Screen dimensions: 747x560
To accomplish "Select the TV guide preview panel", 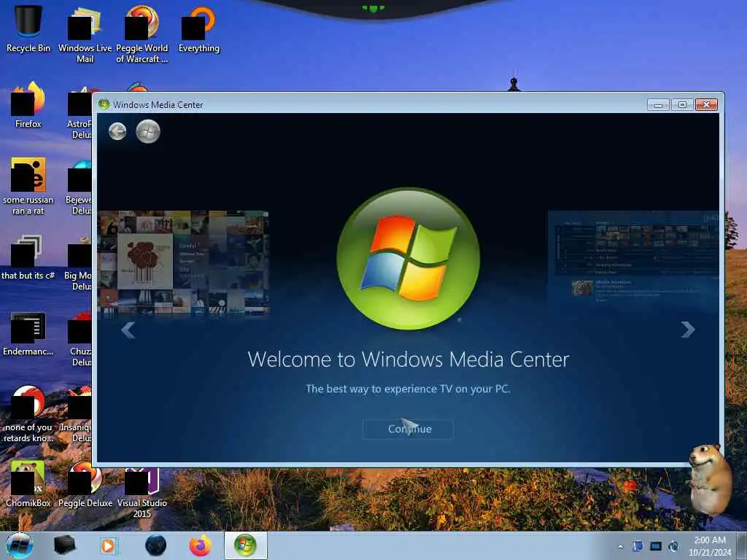I will pos(633,259).
